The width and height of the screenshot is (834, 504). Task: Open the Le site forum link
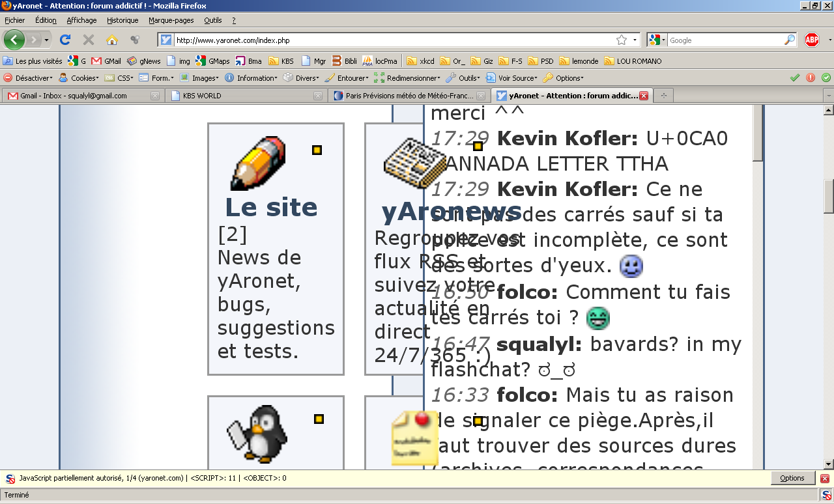pos(271,207)
